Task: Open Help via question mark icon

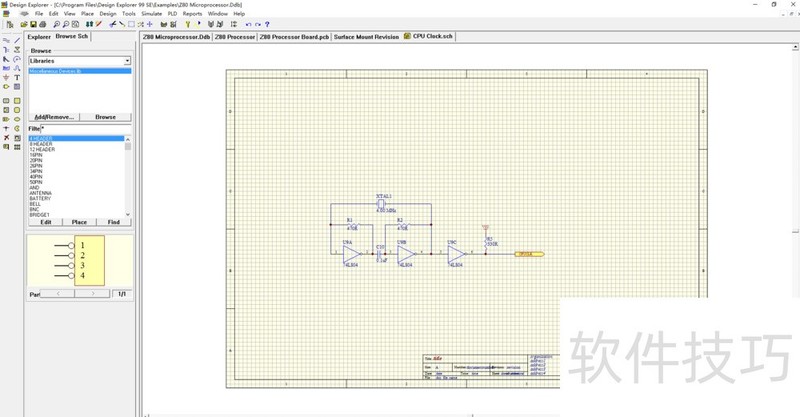Action: [267, 23]
